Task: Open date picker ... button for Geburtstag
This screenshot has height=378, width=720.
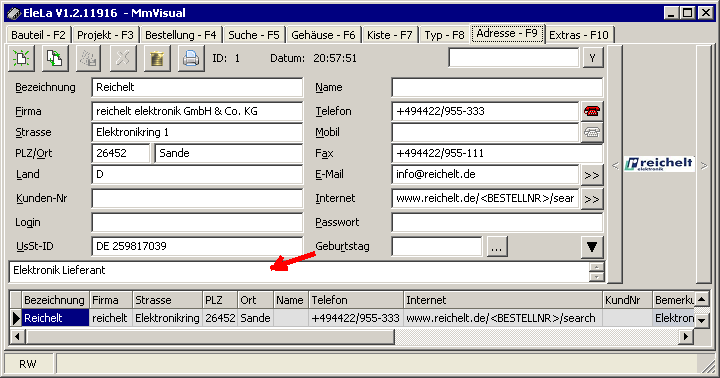Action: click(496, 247)
